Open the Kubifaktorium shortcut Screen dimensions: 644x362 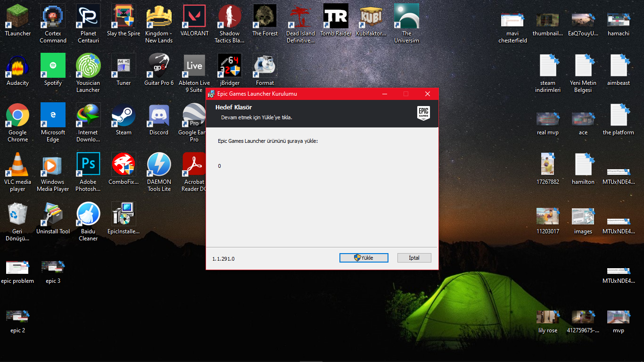371,20
